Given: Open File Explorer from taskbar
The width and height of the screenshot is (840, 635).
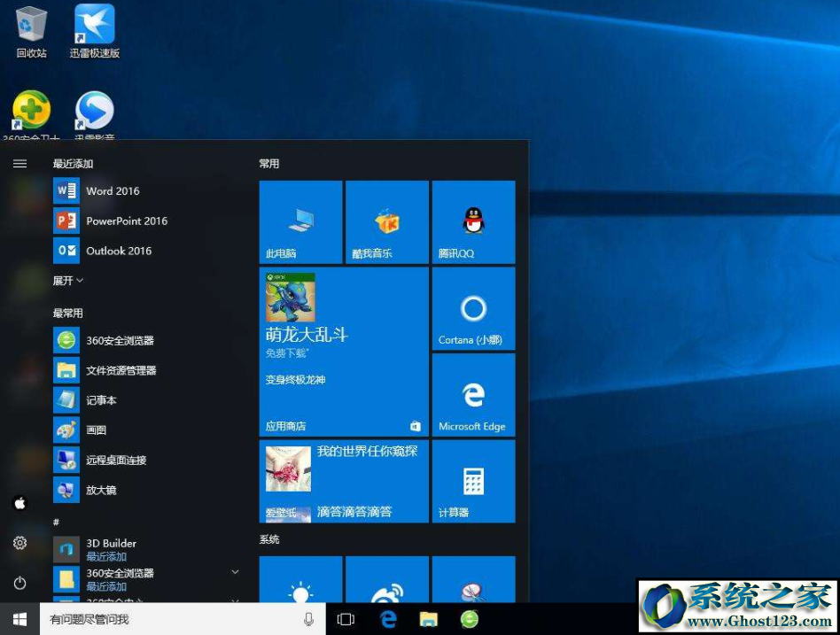Looking at the screenshot, I should [x=429, y=619].
